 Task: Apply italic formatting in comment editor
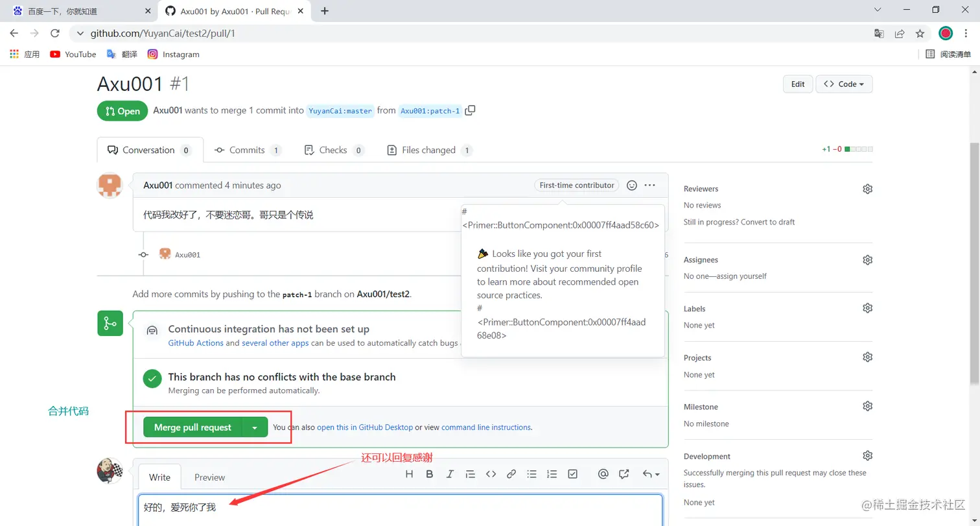click(x=450, y=474)
